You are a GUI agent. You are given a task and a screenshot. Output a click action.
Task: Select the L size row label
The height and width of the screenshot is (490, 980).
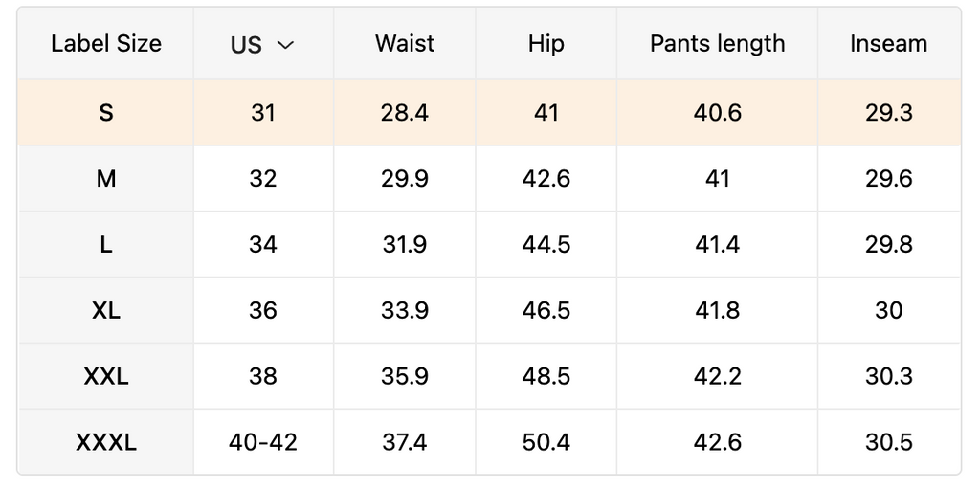[x=106, y=245]
